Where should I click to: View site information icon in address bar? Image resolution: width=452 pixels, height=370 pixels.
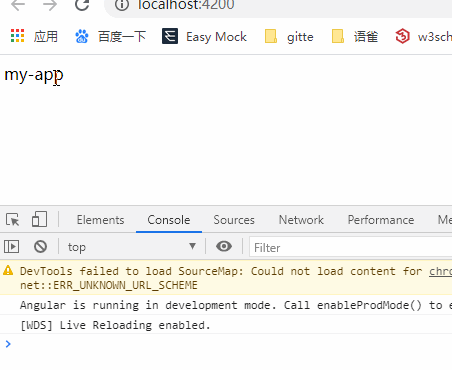tap(122, 5)
